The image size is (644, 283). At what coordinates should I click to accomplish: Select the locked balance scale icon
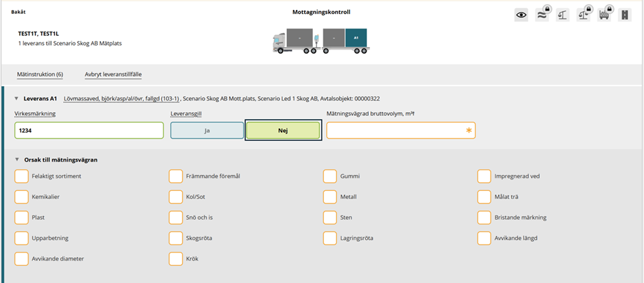click(583, 15)
